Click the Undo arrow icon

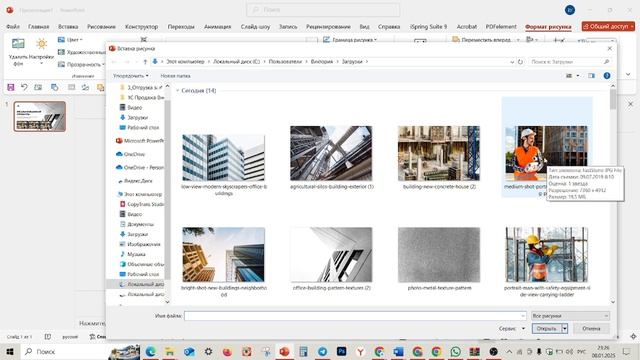[24, 87]
